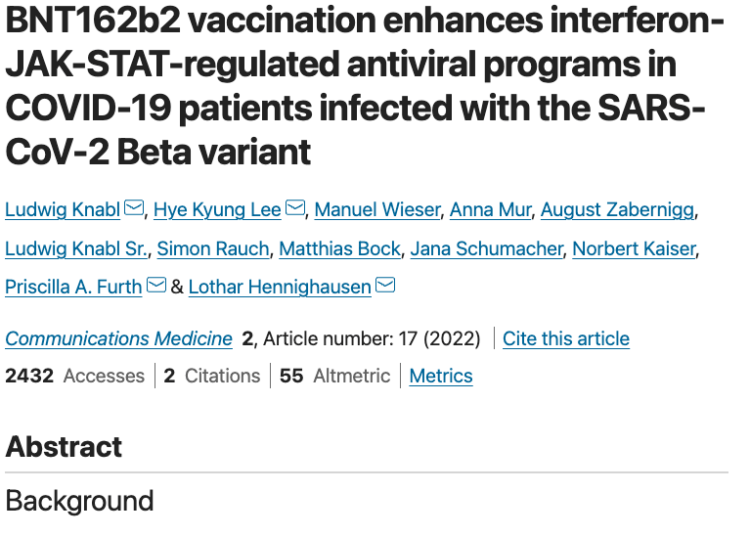Open the Metrics link
750x536 pixels.
[x=441, y=376]
